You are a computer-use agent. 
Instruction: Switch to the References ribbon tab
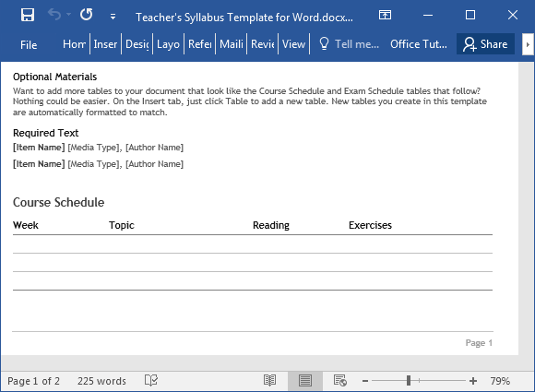[x=200, y=44]
